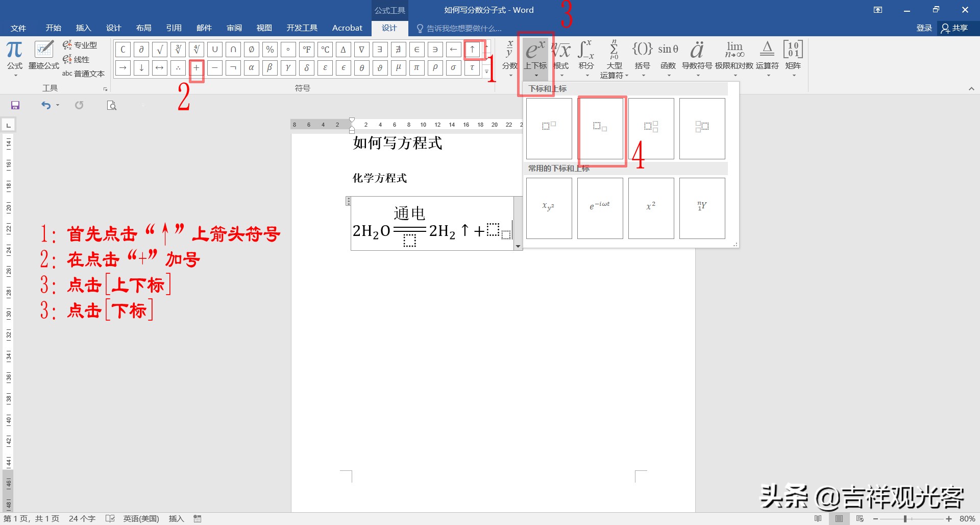This screenshot has width=980, height=525.
Task: Click the Undo icon in Quick Access Toolbar
Action: 46,105
